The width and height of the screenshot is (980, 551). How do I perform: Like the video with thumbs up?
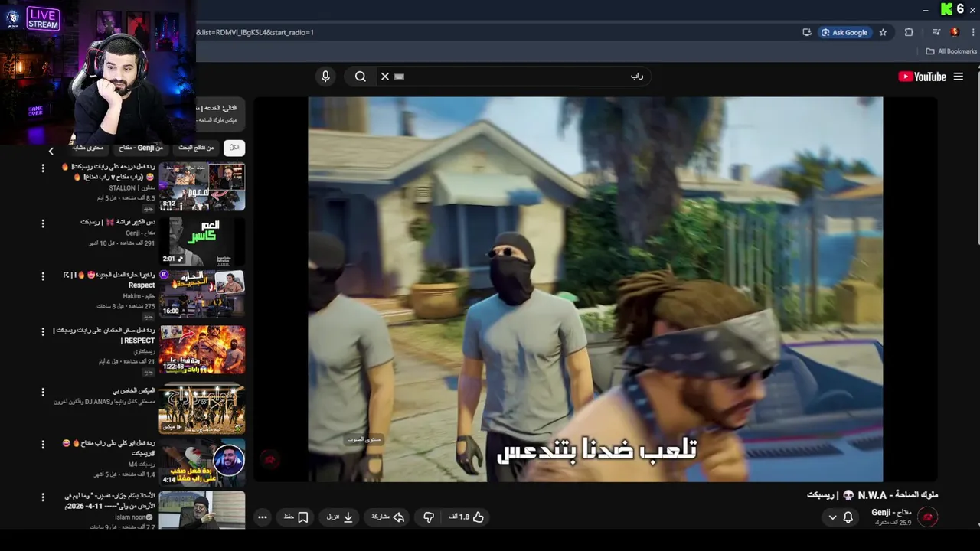tap(479, 517)
